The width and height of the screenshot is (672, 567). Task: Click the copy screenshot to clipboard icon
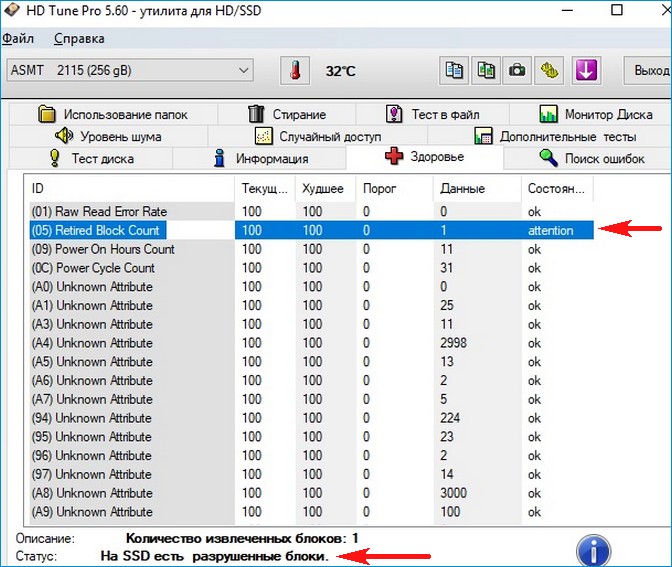tap(486, 71)
